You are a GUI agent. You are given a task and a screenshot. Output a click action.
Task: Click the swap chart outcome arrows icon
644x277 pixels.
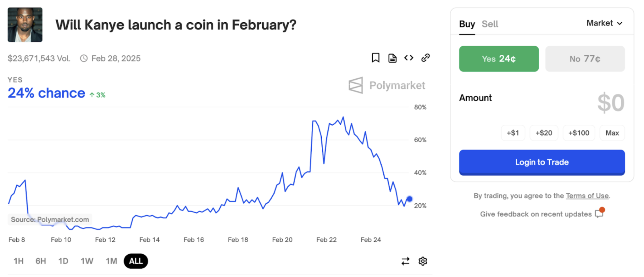pos(405,261)
